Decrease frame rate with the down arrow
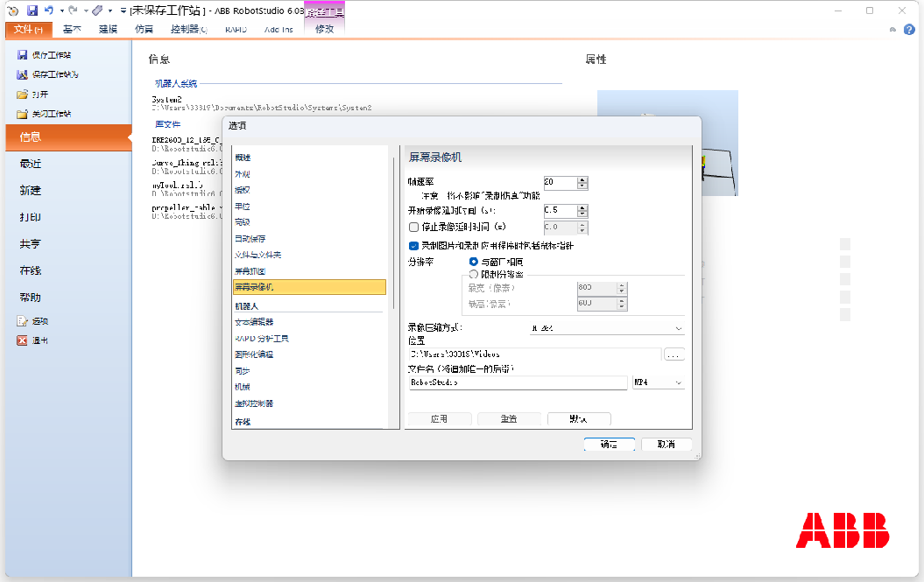Screen dimensions: 924x582 (x=582, y=186)
